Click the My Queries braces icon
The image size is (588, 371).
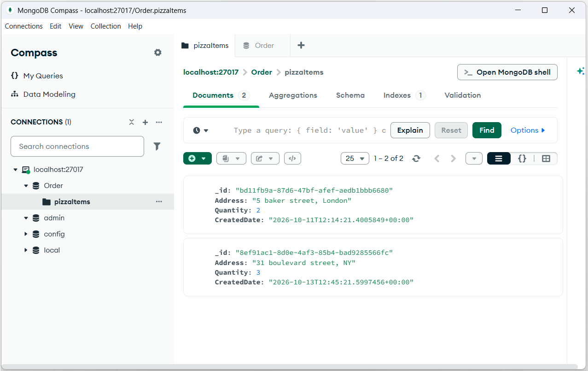click(x=15, y=76)
